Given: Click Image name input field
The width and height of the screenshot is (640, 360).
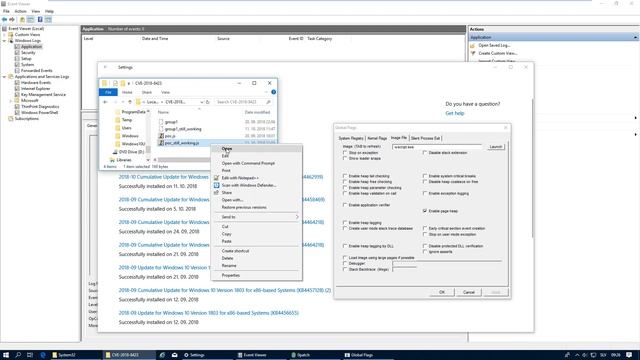Looking at the screenshot, I should click(x=437, y=147).
